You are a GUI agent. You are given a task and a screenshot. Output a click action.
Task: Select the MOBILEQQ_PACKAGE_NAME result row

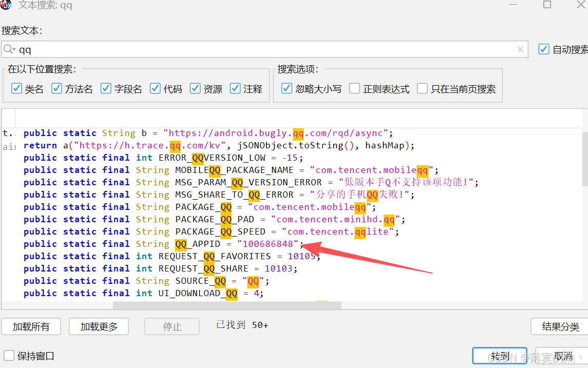pyautogui.click(x=292, y=170)
